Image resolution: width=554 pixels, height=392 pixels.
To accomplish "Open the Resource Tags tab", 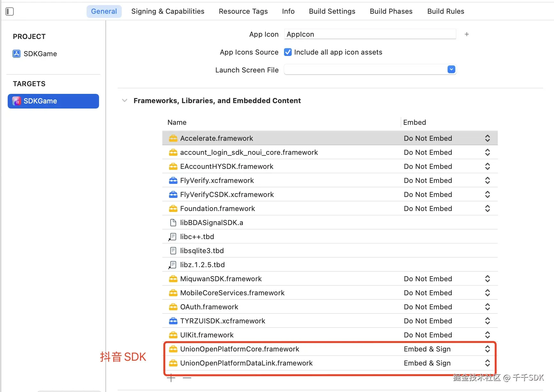I will click(x=243, y=11).
